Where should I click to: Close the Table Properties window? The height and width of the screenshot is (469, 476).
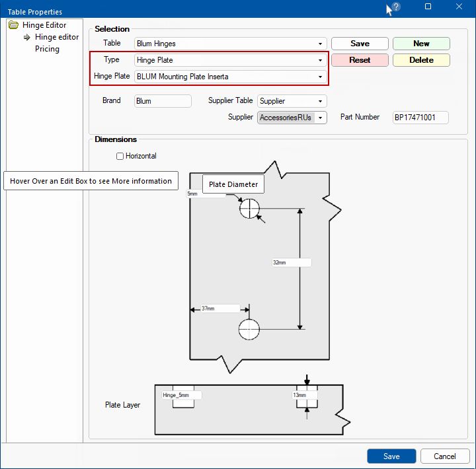click(x=459, y=7)
